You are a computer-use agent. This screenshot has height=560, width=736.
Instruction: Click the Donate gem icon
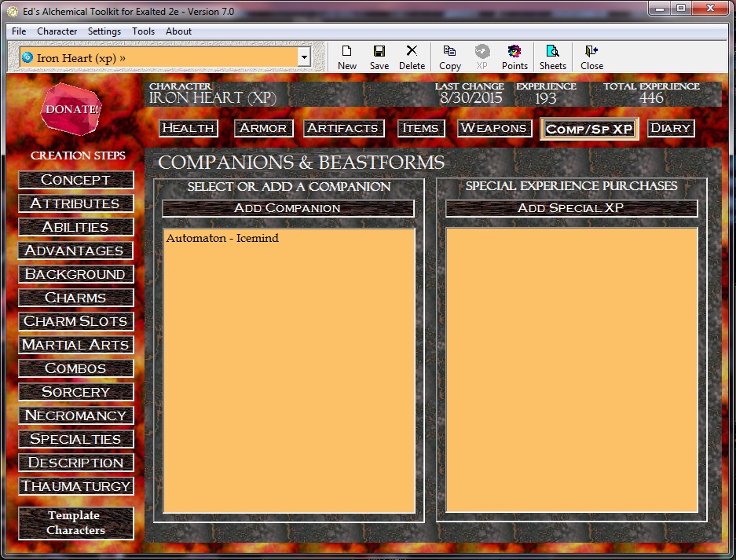pyautogui.click(x=71, y=109)
